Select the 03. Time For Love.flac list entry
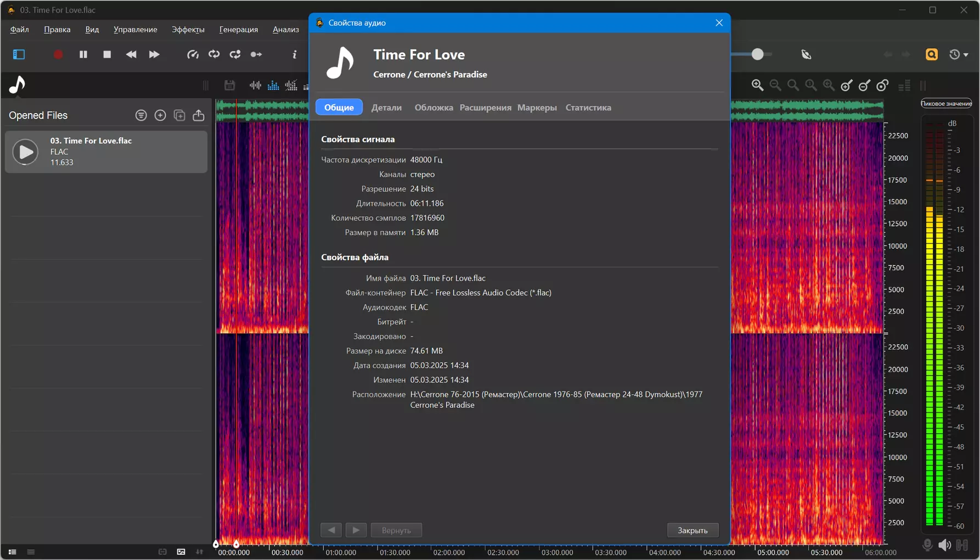 click(106, 152)
